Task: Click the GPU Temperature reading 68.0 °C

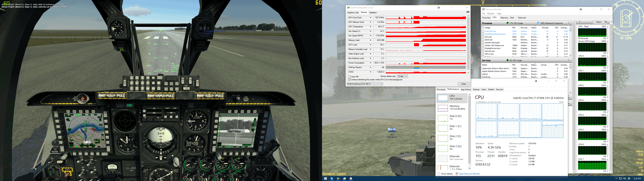Action: (379, 27)
